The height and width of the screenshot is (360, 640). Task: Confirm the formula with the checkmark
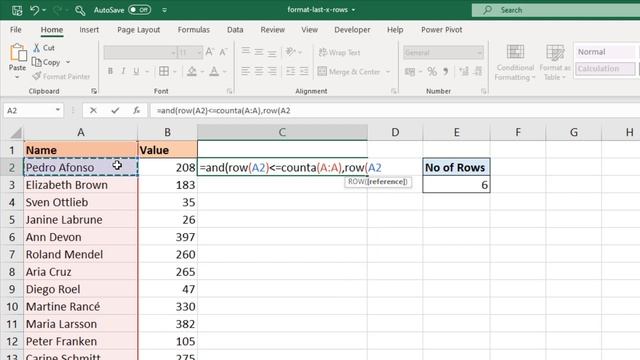[x=115, y=111]
